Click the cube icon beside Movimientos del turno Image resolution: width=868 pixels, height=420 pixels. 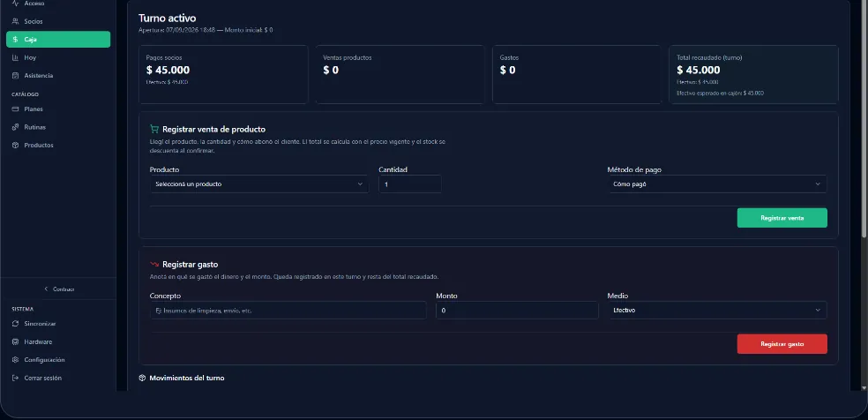coord(142,378)
